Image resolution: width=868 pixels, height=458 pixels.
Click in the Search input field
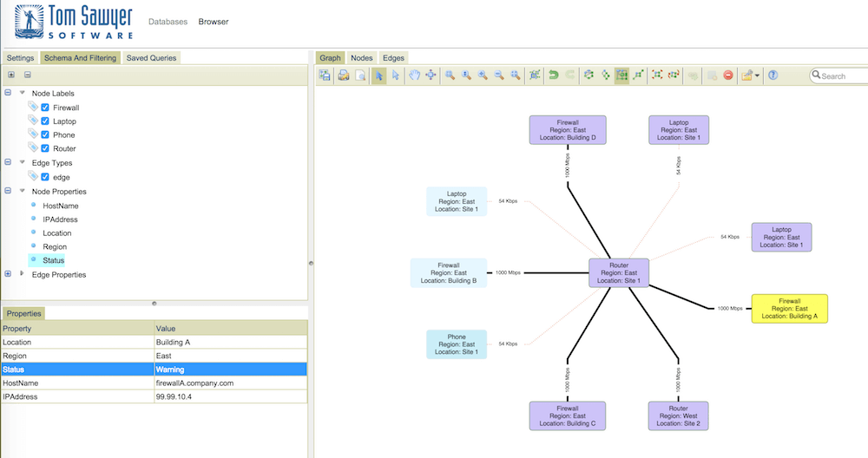pos(842,76)
